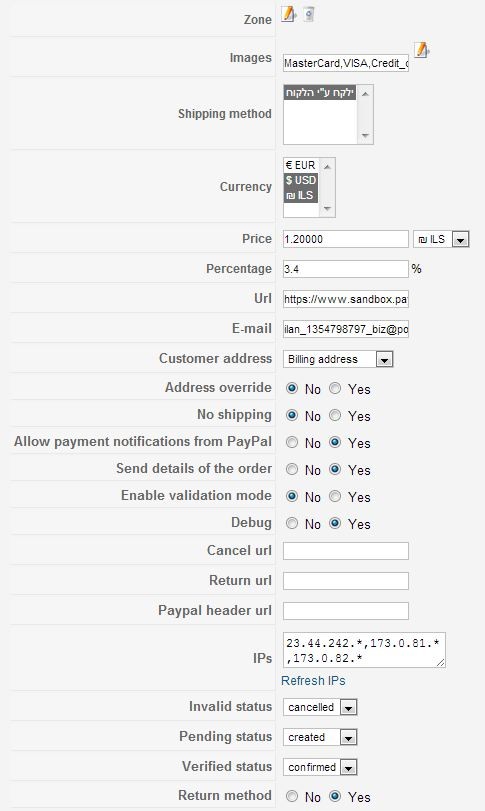The width and height of the screenshot is (485, 811).
Task: Expand the Pending status dropdown
Action: pos(320,737)
